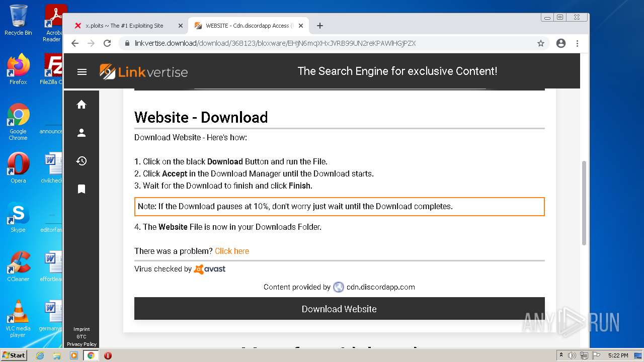Open the Chrome three-dot menu

(x=577, y=43)
